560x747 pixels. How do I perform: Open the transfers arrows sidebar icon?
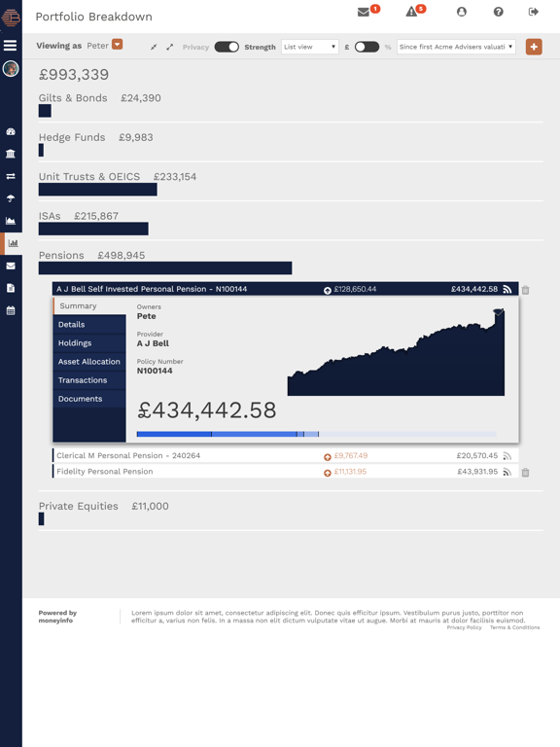click(11, 176)
